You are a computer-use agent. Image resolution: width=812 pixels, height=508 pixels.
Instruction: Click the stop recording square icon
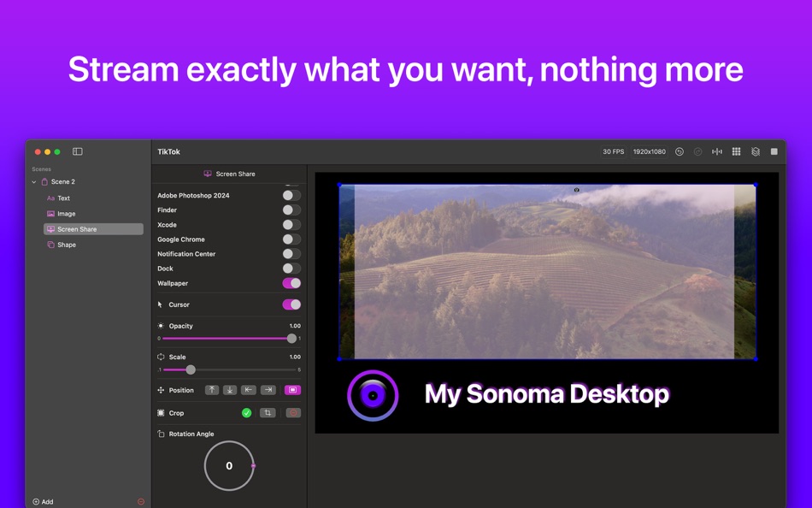774,151
